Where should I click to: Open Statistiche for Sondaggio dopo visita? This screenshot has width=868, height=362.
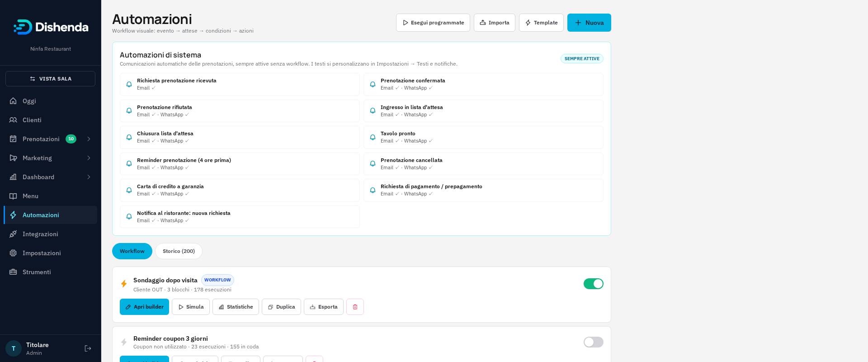click(236, 307)
